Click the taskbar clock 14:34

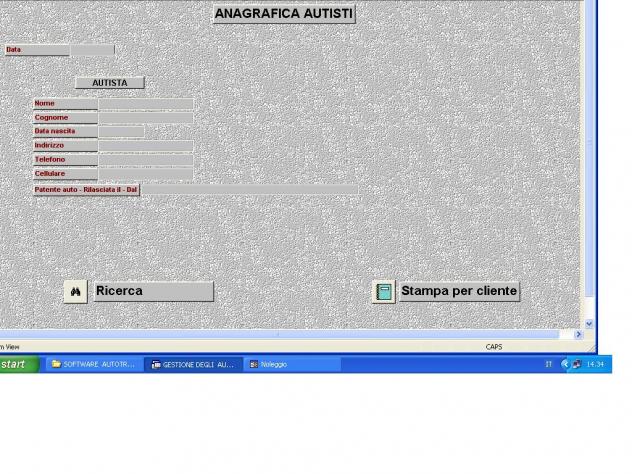pyautogui.click(x=595, y=364)
